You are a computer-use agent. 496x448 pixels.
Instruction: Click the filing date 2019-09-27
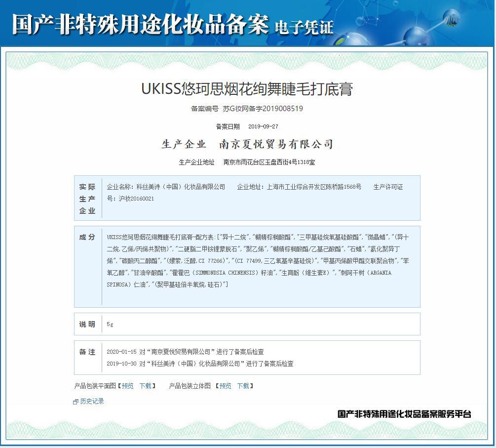(263, 126)
